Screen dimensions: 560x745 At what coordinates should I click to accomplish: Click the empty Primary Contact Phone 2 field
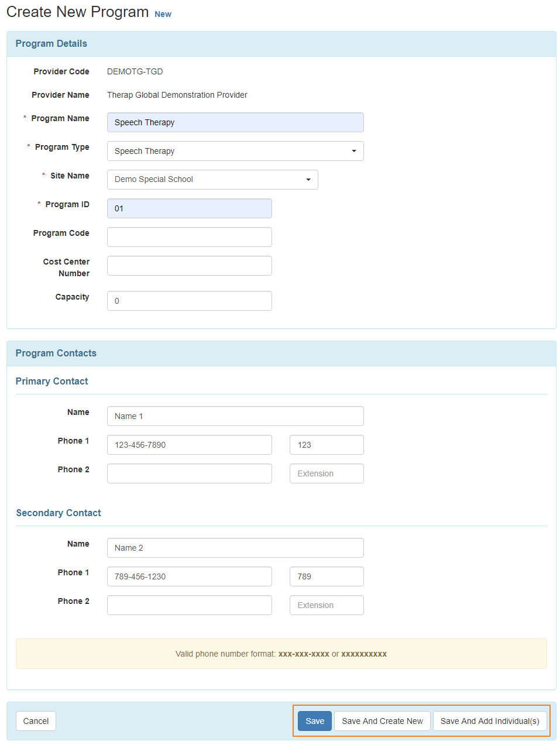tap(190, 473)
